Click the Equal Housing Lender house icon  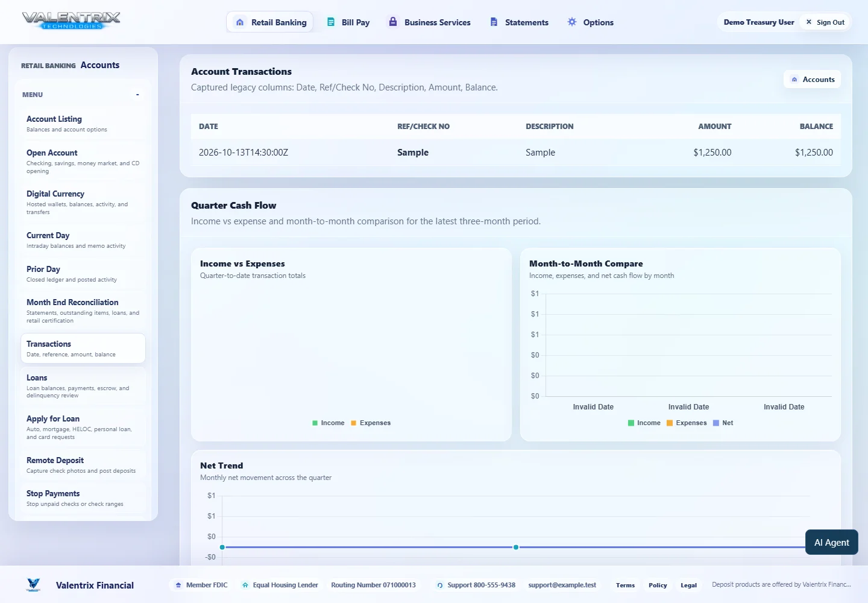[245, 585]
